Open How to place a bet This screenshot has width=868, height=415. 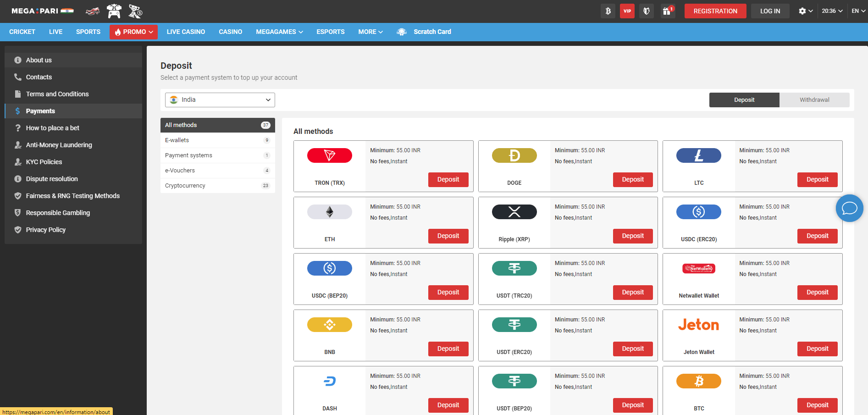click(73, 128)
